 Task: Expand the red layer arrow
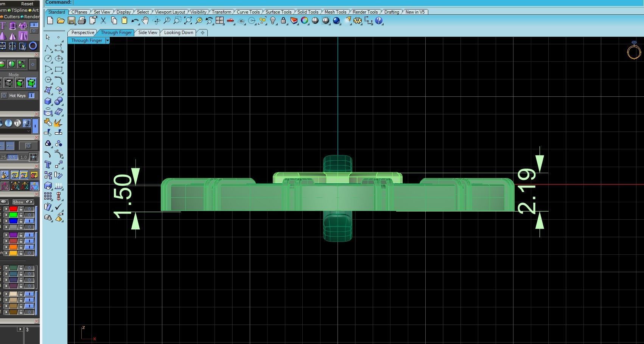coord(6,209)
